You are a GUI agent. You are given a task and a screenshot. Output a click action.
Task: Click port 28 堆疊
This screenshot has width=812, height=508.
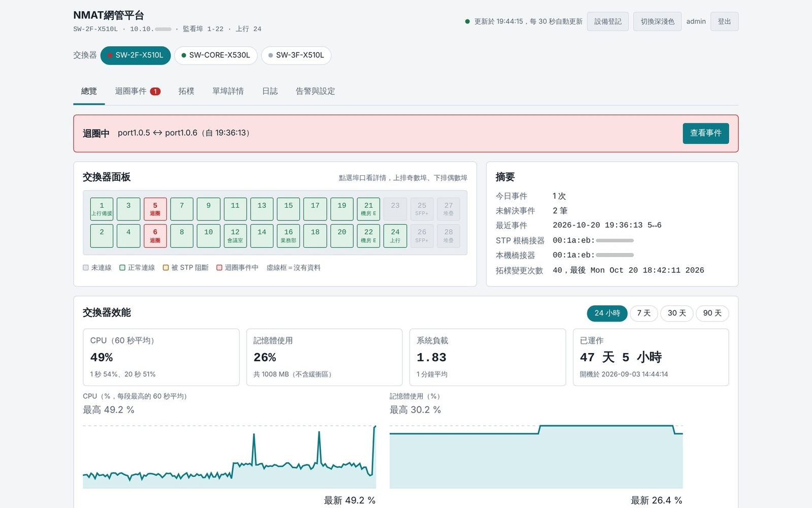[449, 236]
